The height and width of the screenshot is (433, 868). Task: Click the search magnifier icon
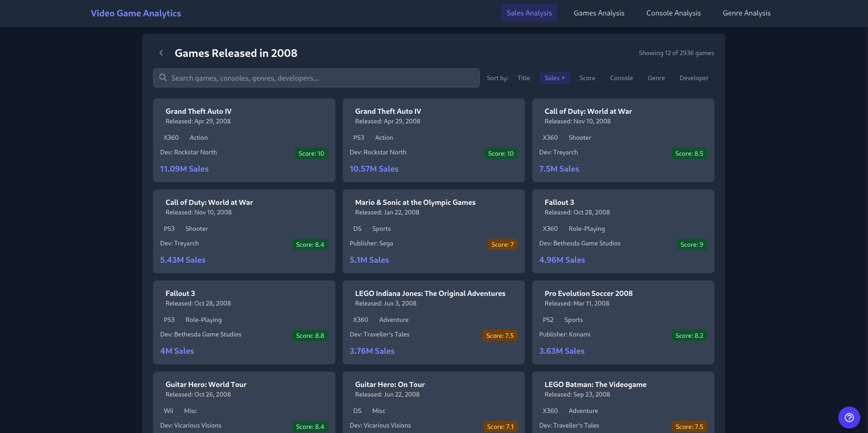[x=163, y=78]
